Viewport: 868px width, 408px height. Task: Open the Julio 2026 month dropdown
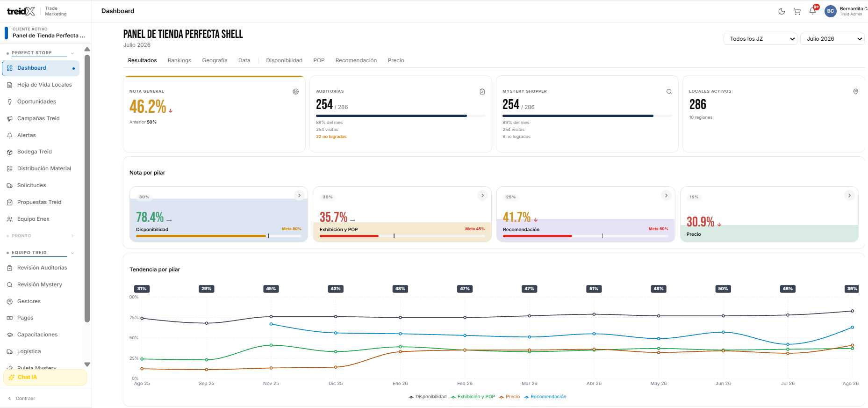click(832, 39)
